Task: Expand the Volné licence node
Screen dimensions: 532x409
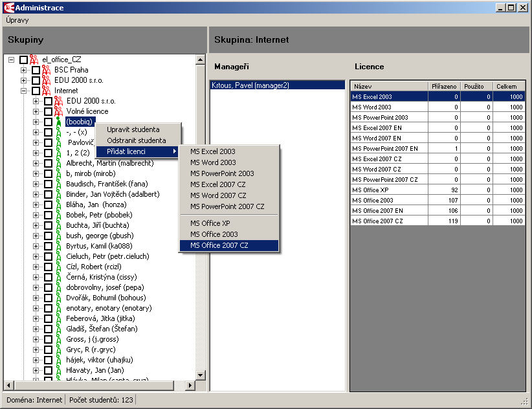Action: tap(36, 111)
